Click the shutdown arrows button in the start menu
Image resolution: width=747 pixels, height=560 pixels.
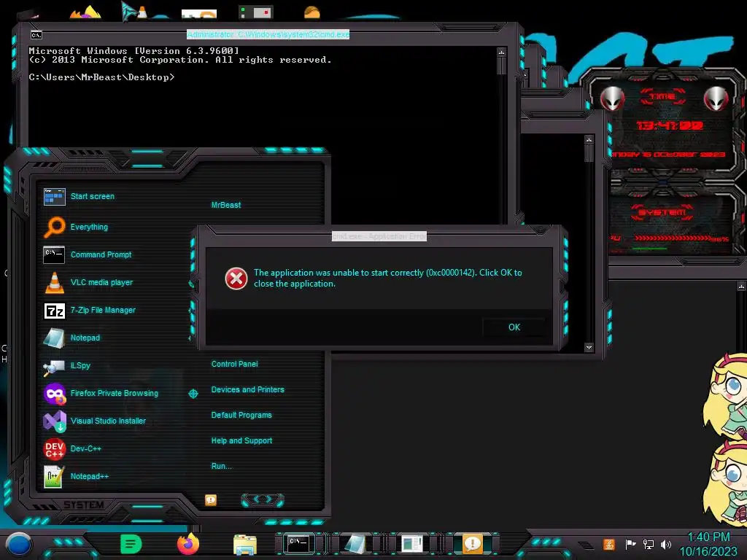coord(263,499)
